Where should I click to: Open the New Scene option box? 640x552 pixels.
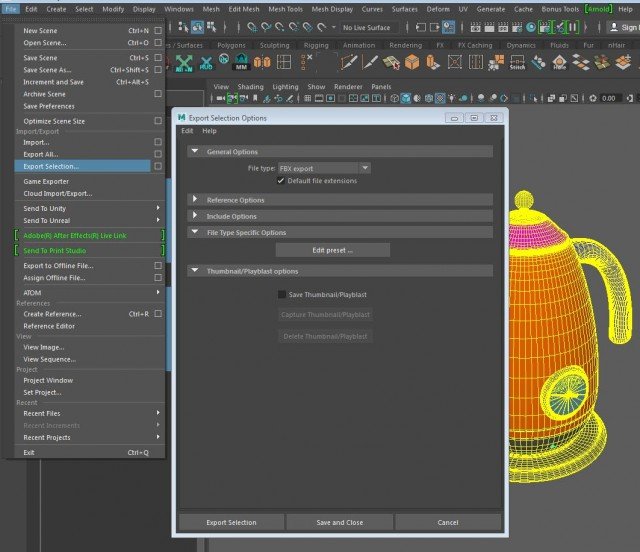pyautogui.click(x=158, y=30)
